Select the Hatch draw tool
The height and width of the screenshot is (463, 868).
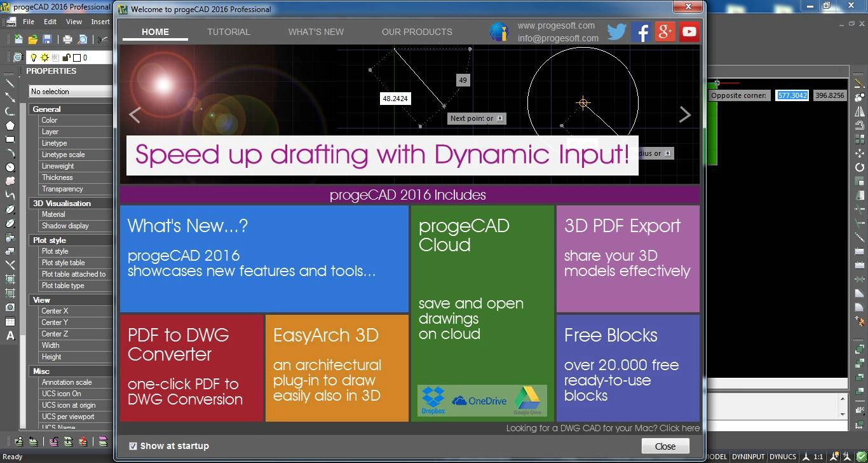pos(10,279)
